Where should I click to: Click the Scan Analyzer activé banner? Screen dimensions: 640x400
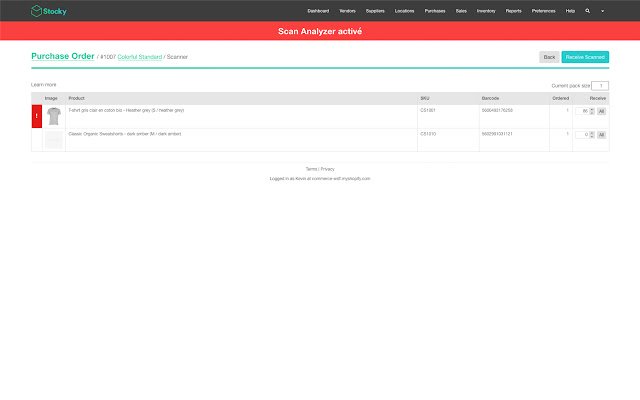click(x=320, y=31)
